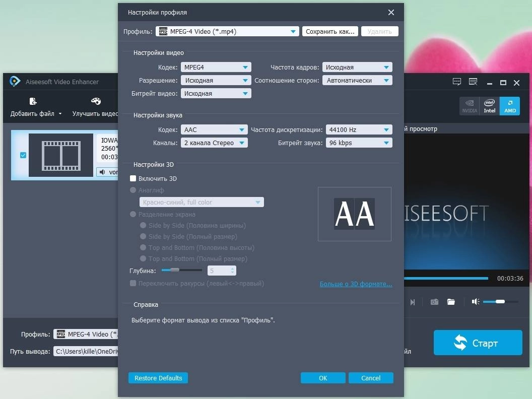Click the 3D preview AA image
532x399 pixels.
(355, 214)
